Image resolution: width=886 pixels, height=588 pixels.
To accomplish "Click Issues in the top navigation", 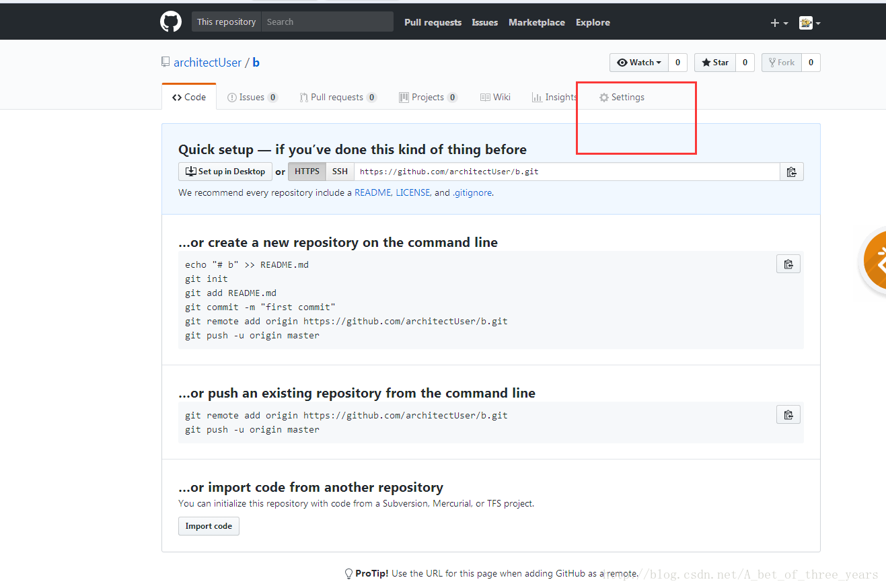I will (x=484, y=22).
